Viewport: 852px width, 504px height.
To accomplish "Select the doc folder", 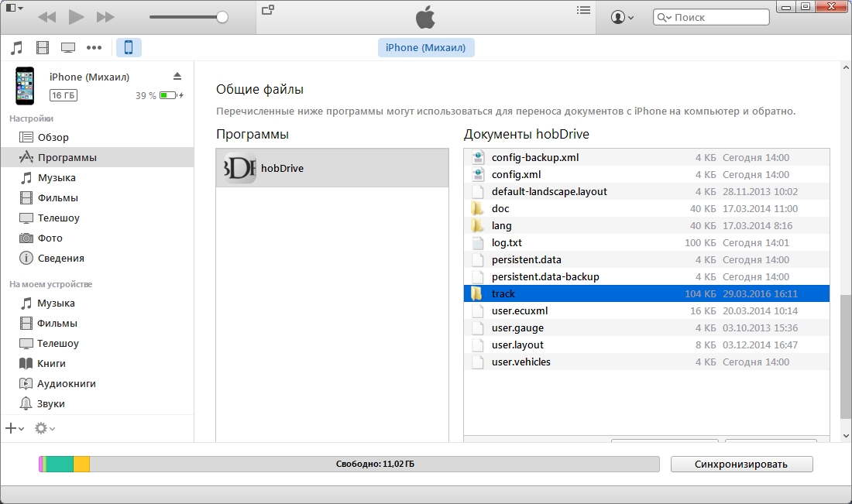I will (x=647, y=208).
